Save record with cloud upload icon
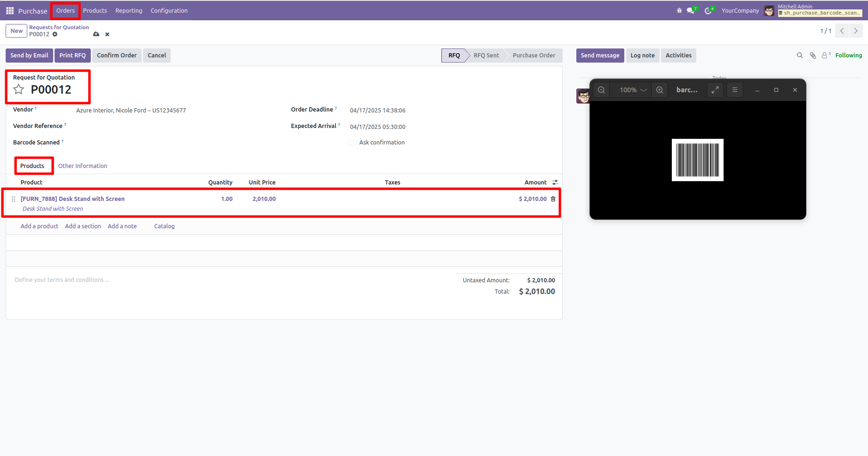 point(96,34)
